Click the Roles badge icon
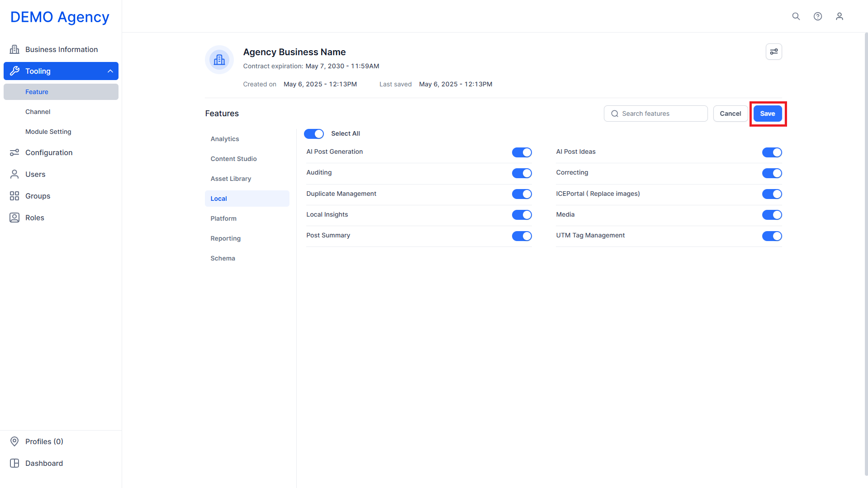The image size is (868, 488). pyautogui.click(x=14, y=218)
